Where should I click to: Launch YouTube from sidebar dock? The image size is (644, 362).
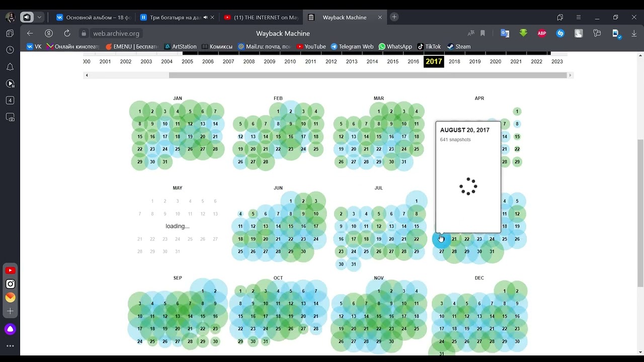(10, 270)
